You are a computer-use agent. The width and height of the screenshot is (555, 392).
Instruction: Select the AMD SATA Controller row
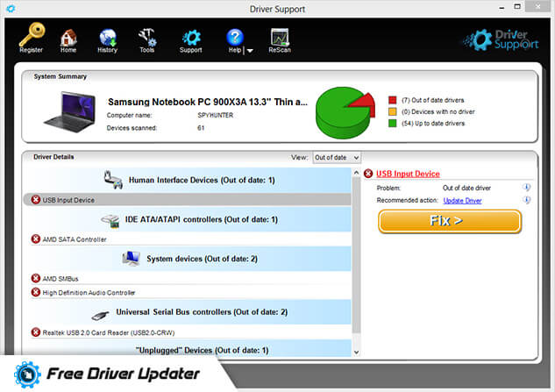[x=188, y=239]
